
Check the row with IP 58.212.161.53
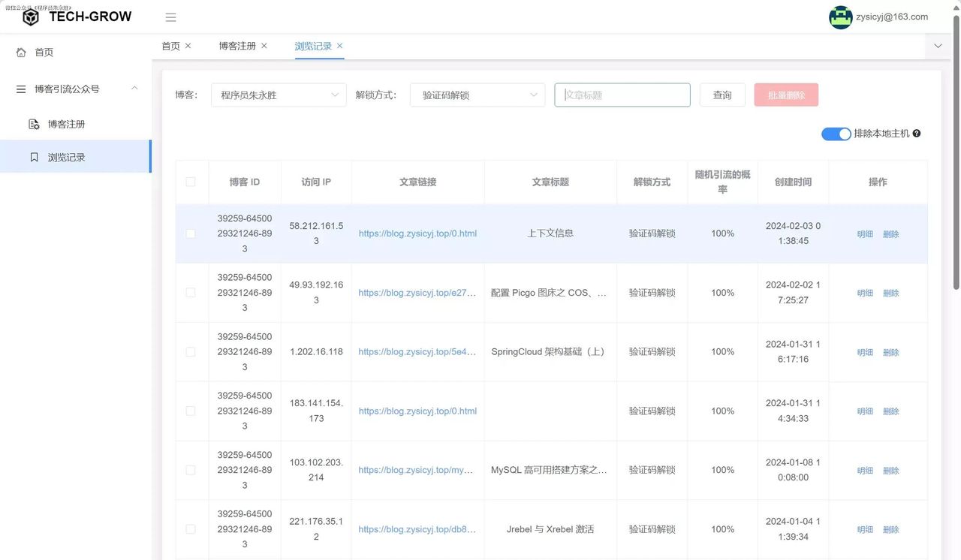click(x=191, y=233)
